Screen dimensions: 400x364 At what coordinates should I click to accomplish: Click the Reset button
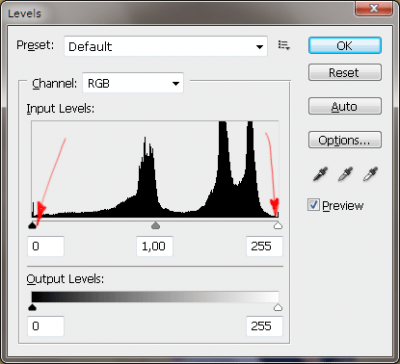[x=345, y=72]
